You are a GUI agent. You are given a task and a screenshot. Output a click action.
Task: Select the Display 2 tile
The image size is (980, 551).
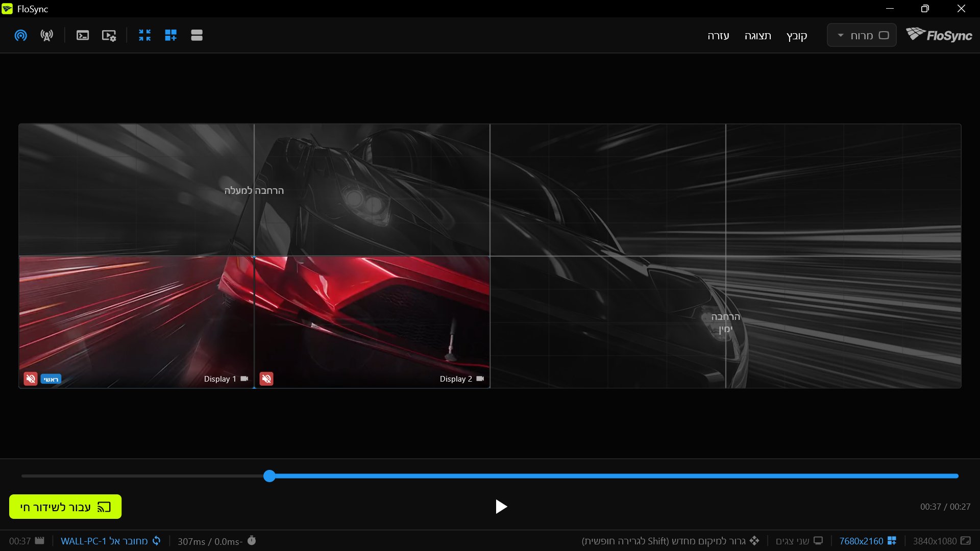coord(372,322)
